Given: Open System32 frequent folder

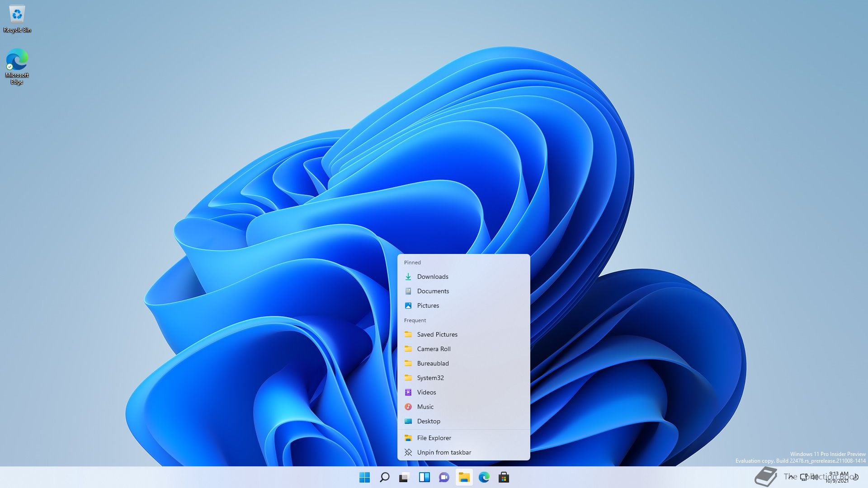Looking at the screenshot, I should [x=463, y=378].
